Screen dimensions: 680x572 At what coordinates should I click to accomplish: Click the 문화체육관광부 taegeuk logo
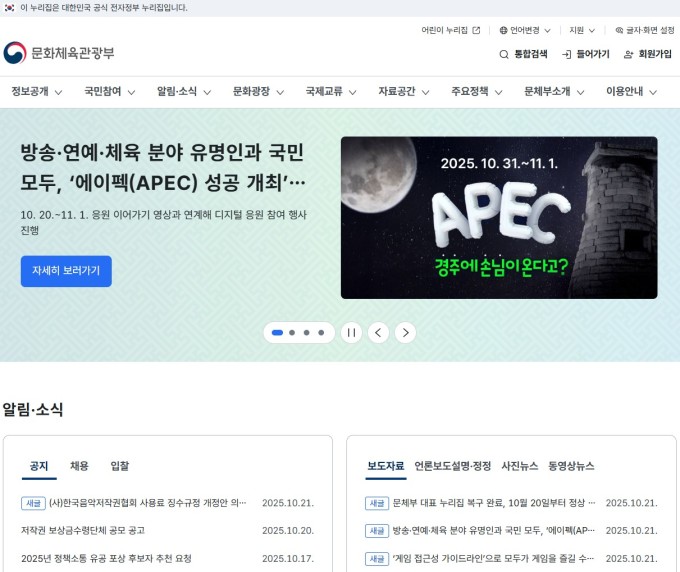tap(15, 53)
